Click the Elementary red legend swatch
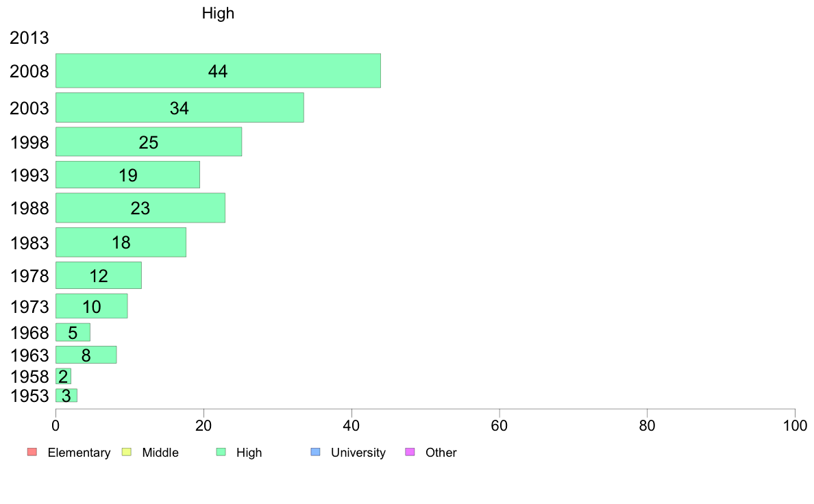 (x=32, y=452)
